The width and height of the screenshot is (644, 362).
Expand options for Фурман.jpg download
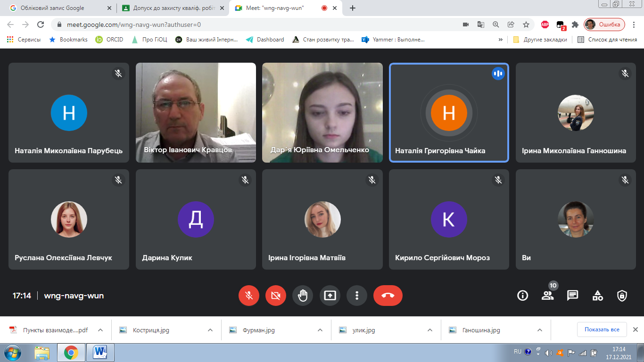[320, 330]
